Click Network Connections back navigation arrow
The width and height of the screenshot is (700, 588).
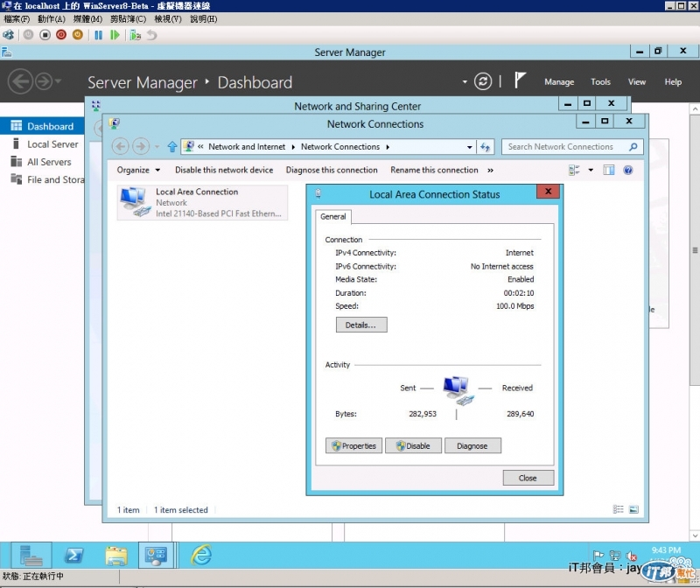[120, 146]
